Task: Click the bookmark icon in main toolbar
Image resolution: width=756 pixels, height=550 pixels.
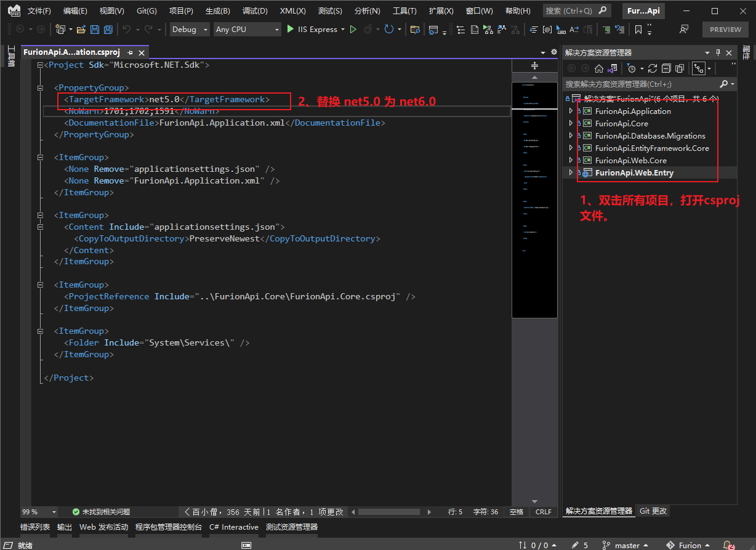Action: coord(638,30)
